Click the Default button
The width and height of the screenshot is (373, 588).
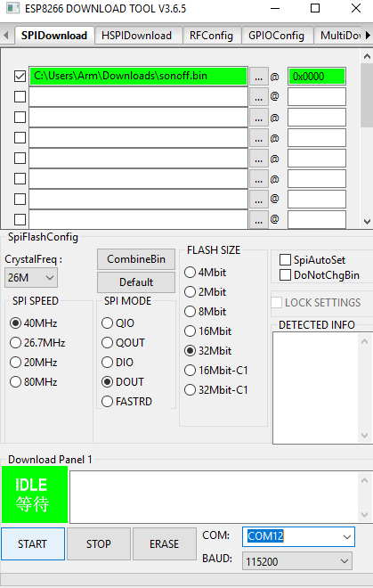136,282
